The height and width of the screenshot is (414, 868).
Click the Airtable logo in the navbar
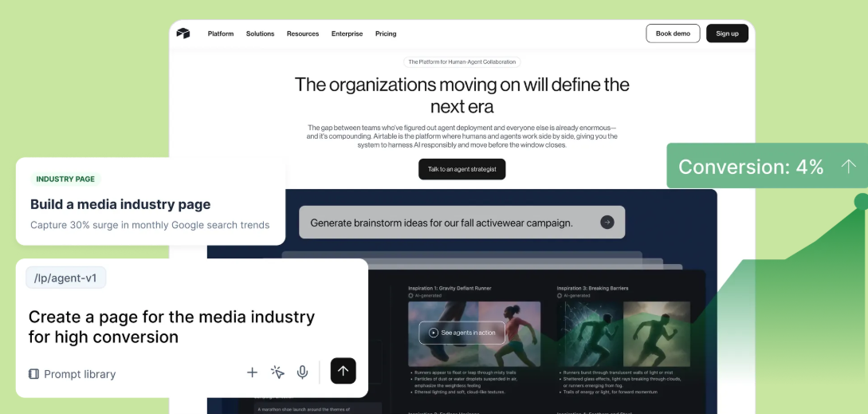pos(183,34)
